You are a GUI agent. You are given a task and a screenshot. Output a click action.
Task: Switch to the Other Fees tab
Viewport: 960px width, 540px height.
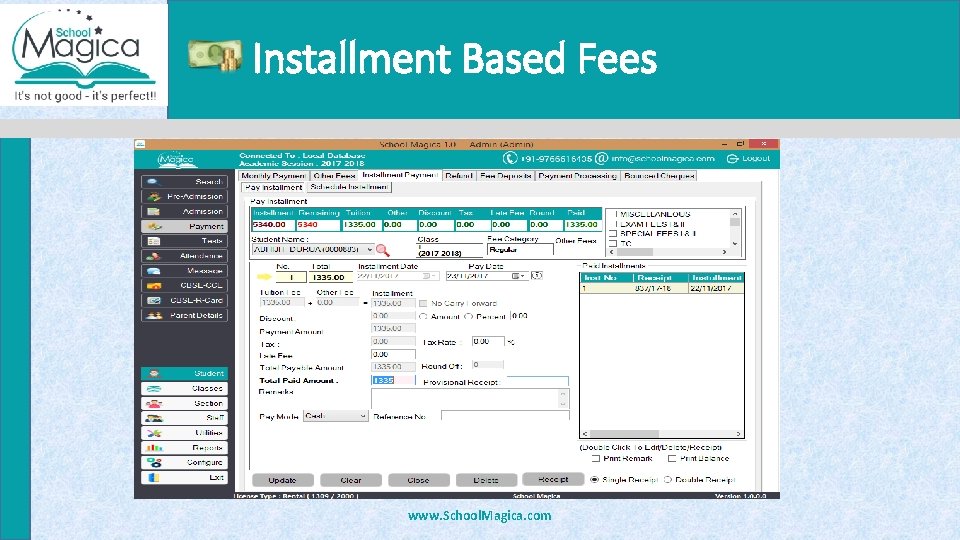(x=334, y=176)
